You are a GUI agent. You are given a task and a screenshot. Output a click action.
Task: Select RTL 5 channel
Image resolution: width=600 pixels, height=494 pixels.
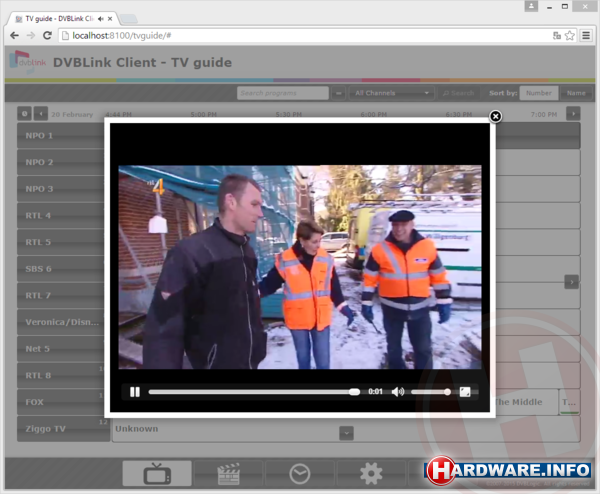pos(60,242)
